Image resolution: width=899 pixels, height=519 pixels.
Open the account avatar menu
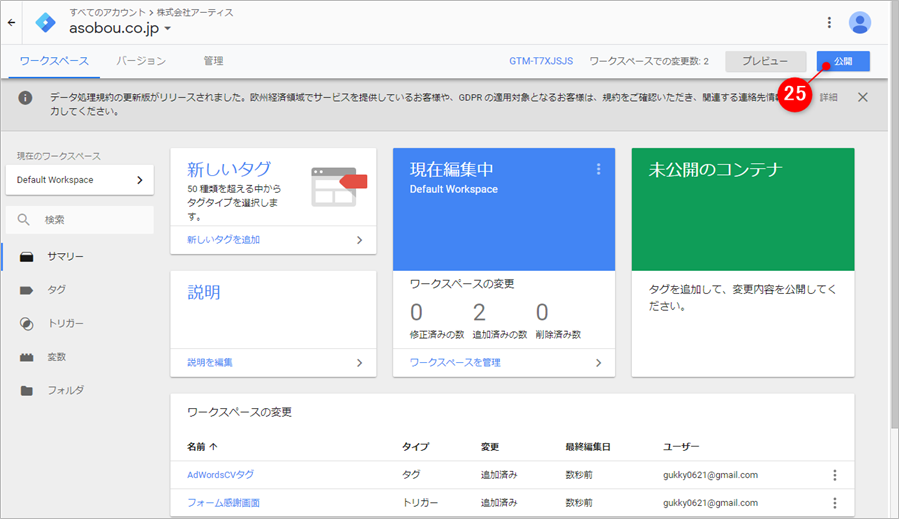point(859,23)
